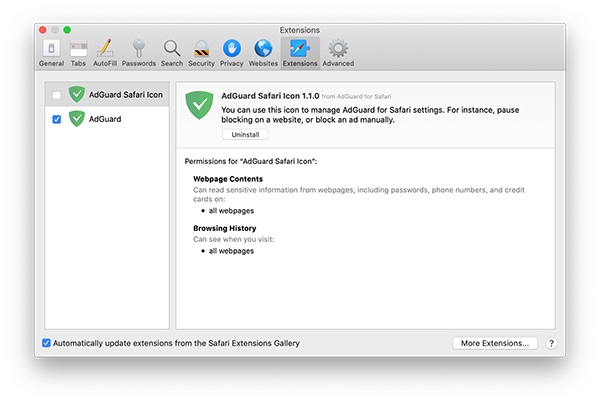The image size is (600, 402).
Task: Toggle automatic extension updates checkbox
Action: pyautogui.click(x=47, y=343)
